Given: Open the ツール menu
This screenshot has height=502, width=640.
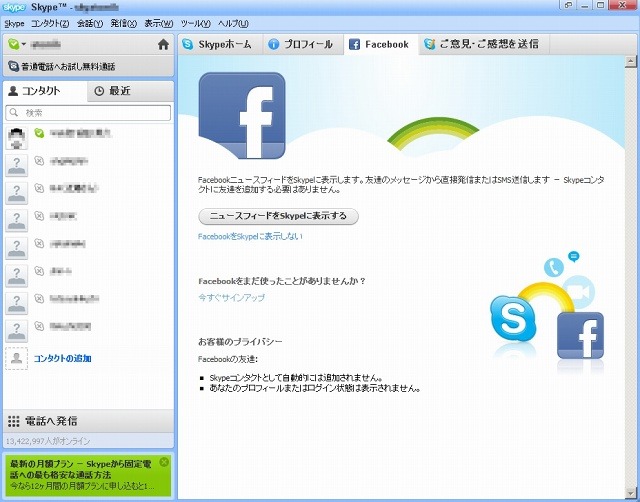Looking at the screenshot, I should [196, 24].
